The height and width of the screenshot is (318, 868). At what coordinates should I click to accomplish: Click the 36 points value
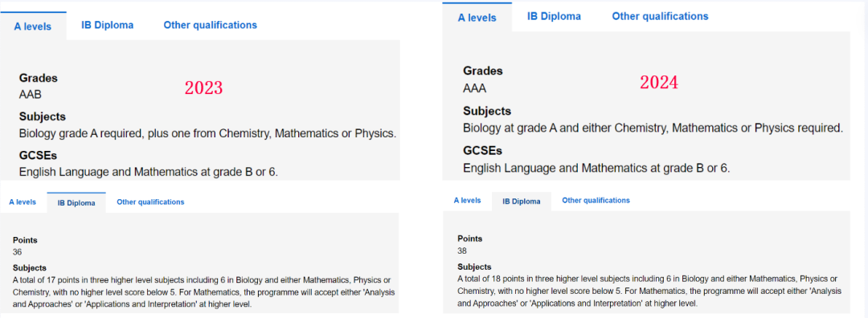(17, 251)
